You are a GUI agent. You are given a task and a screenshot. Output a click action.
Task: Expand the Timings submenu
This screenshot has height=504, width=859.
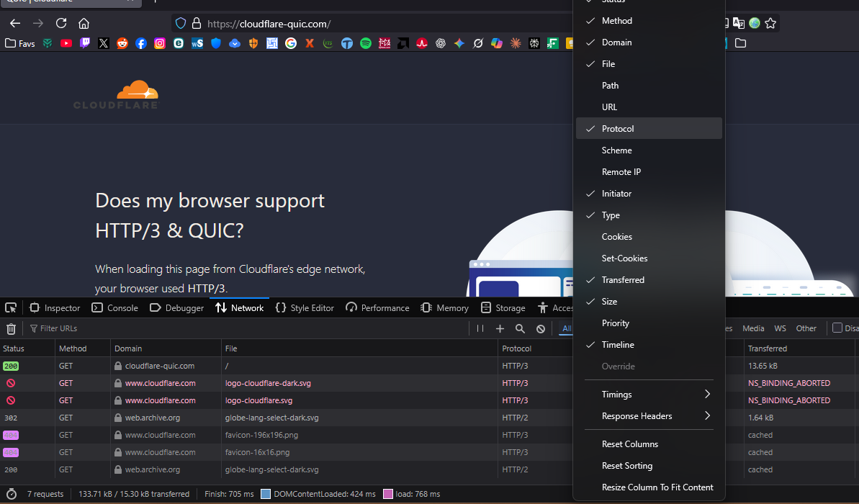[649, 395]
